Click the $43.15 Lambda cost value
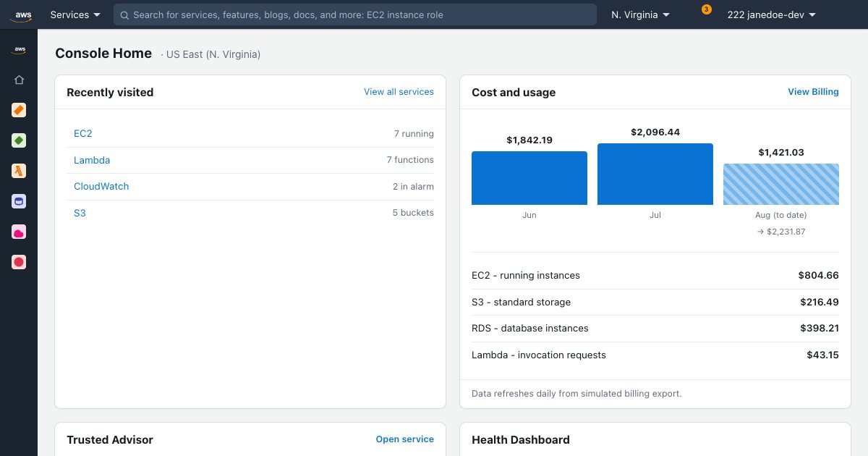Image resolution: width=868 pixels, height=456 pixels. tap(823, 355)
